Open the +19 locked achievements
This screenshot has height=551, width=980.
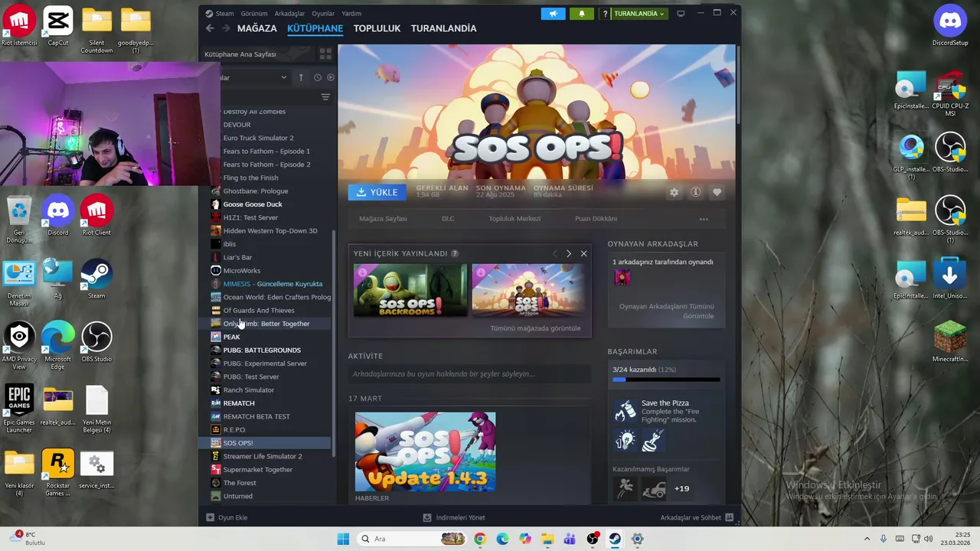coord(681,488)
